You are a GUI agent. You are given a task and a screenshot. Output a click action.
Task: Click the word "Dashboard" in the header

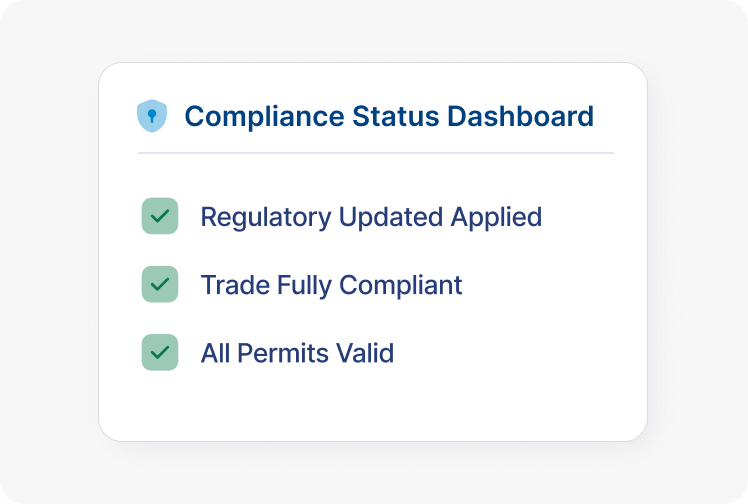coord(520,116)
